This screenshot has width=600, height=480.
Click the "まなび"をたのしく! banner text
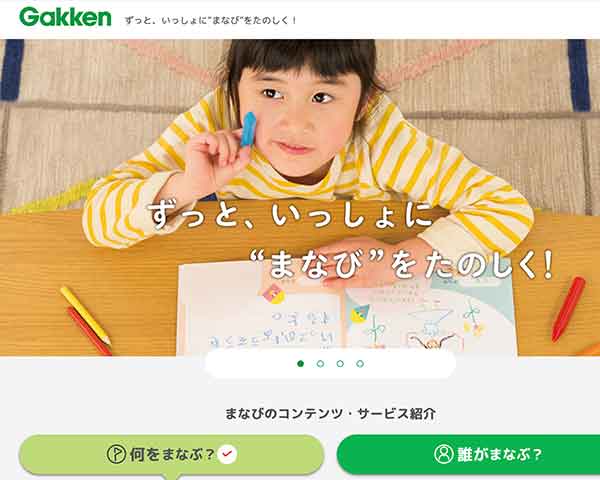pyautogui.click(x=402, y=265)
